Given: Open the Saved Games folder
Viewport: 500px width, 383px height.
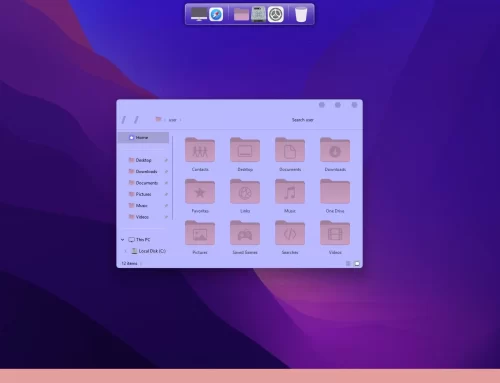Looking at the screenshot, I should tap(245, 237).
